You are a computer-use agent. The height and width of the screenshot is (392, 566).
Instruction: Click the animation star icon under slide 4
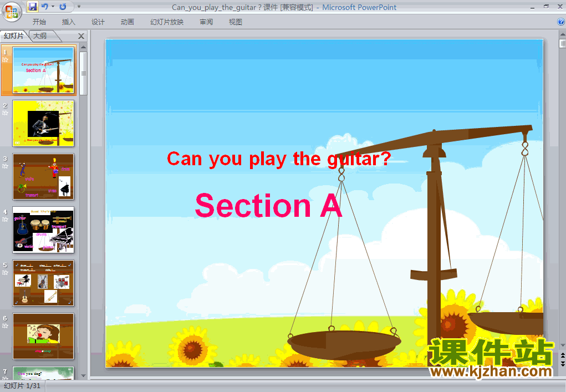pyautogui.click(x=5, y=220)
